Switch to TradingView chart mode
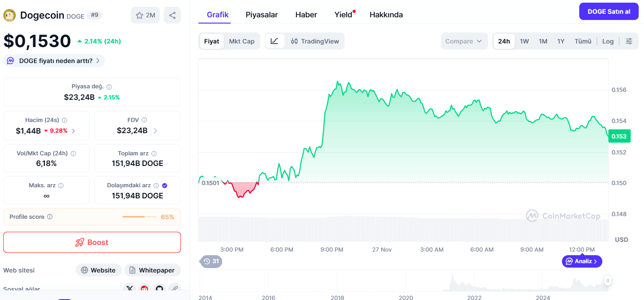 click(315, 41)
